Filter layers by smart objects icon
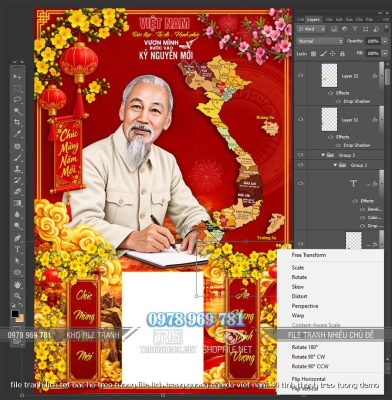The image size is (392, 400). tap(376, 29)
